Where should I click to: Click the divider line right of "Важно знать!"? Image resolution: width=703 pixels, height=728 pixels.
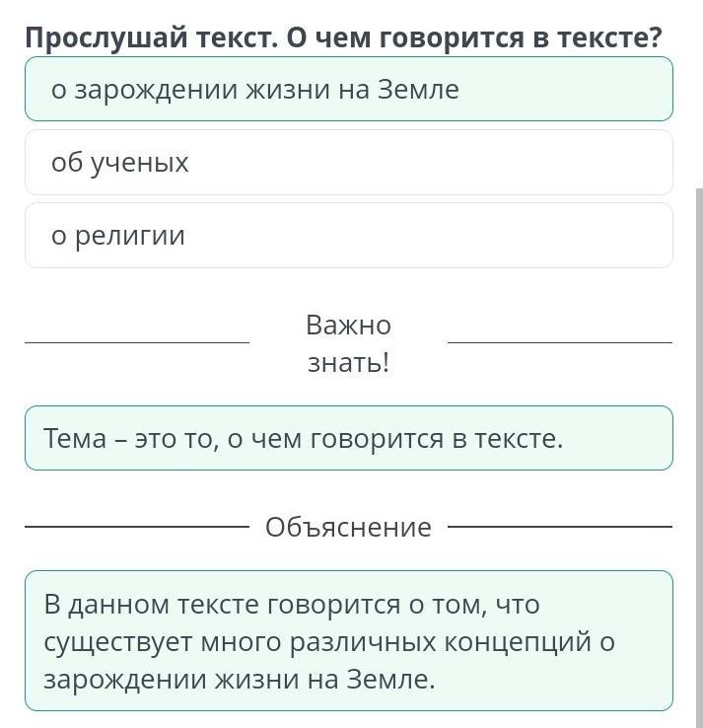[x=559, y=343]
